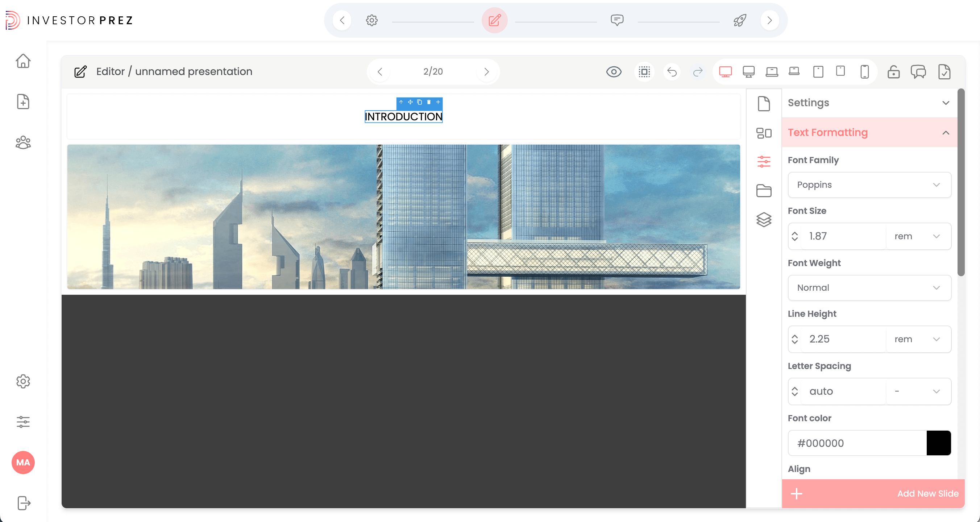
Task: Click move handle on text toolbar
Action: (410, 102)
